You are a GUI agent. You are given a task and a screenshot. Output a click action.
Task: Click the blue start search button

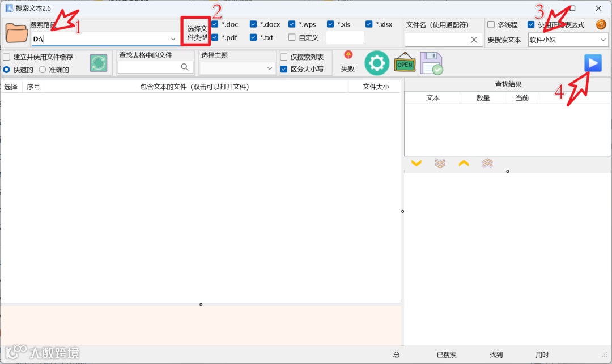click(593, 63)
